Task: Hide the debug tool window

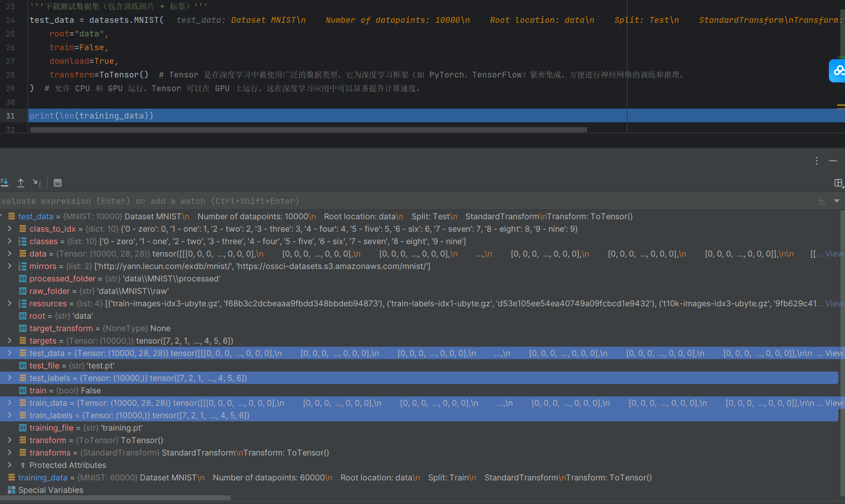Action: (833, 161)
